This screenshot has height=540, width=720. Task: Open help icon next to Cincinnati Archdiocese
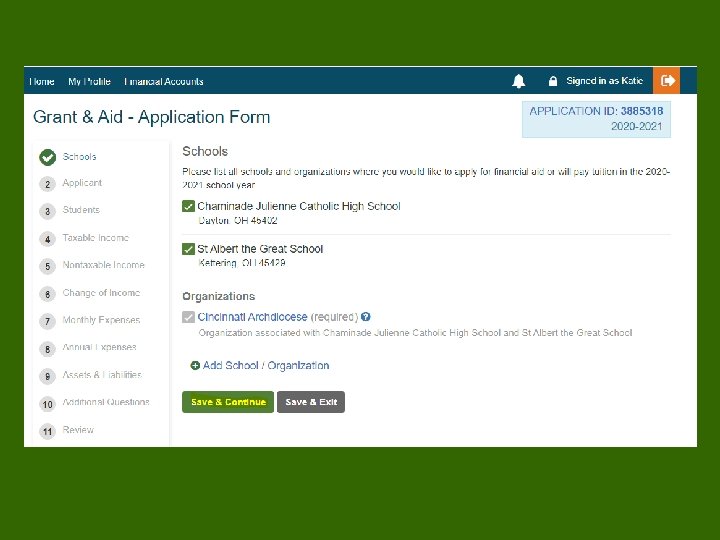click(366, 316)
